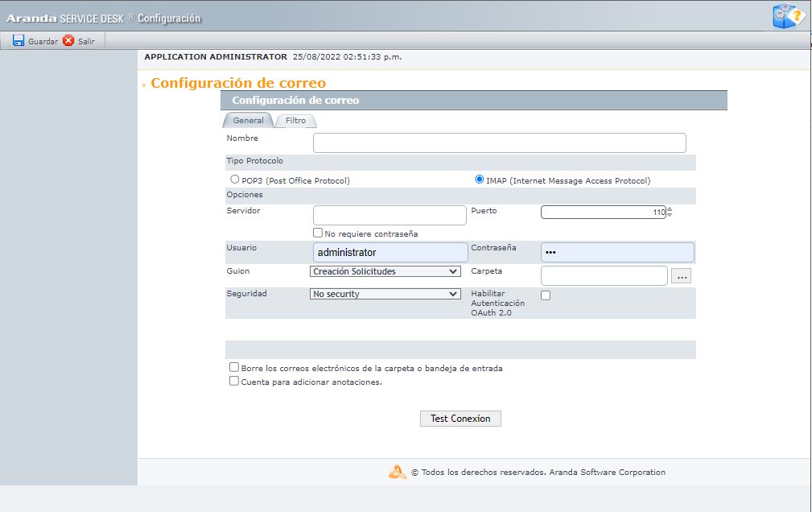Expand the Seguridad dropdown

click(385, 295)
